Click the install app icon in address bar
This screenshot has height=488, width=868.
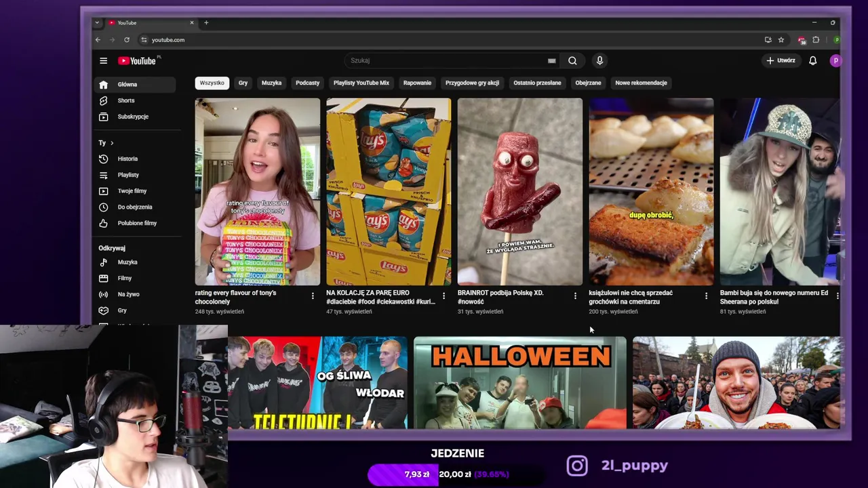(768, 40)
